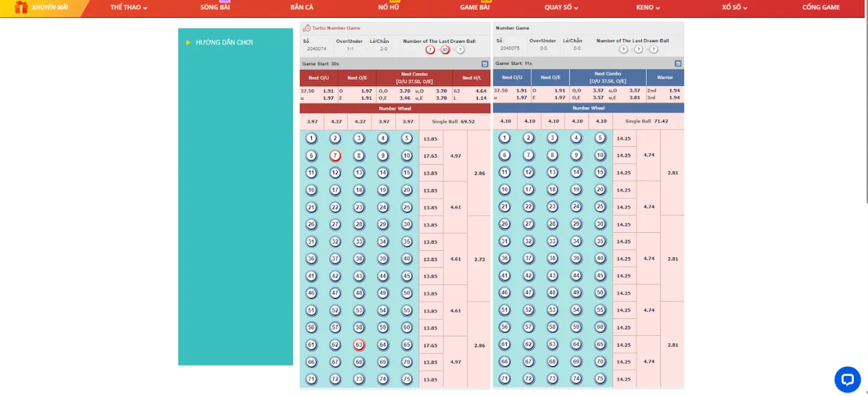This screenshot has width=868, height=397.
Task: Click the yellow arrow beside Hướng Dẫn Chơi
Action: [188, 43]
